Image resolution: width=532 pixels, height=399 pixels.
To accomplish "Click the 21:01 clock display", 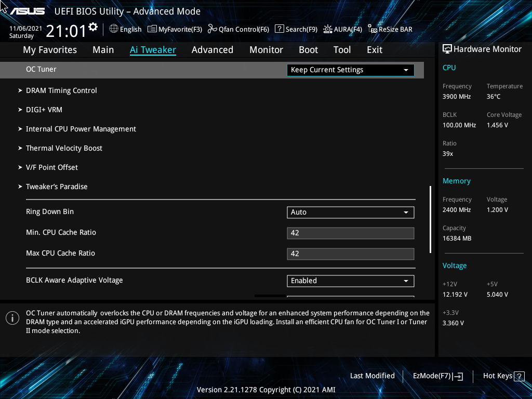I will 66,31.
